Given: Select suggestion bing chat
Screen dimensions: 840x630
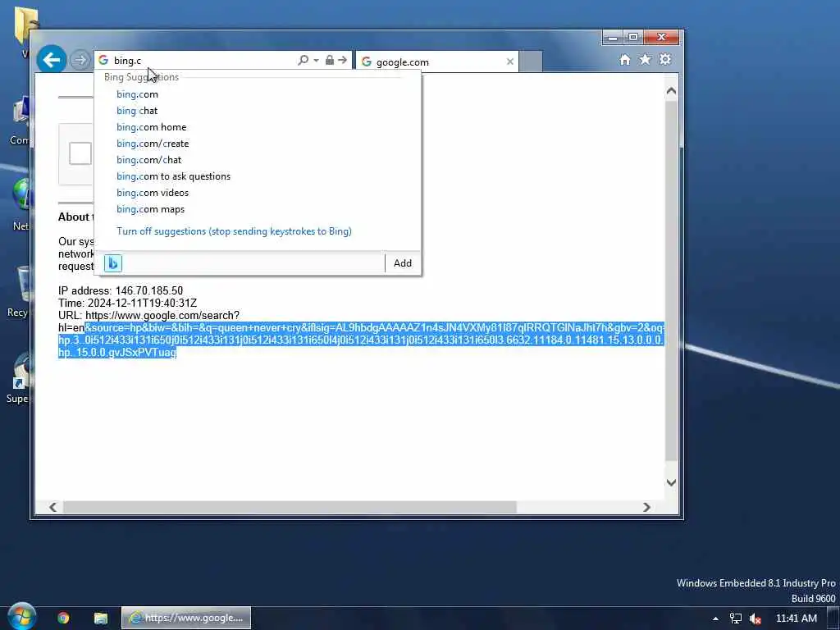Looking at the screenshot, I should (137, 111).
